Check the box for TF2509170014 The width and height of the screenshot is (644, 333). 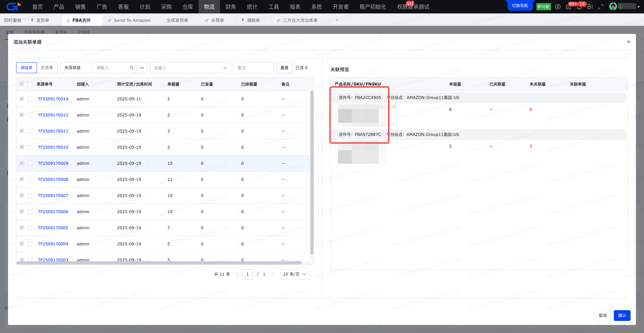[x=30, y=99]
